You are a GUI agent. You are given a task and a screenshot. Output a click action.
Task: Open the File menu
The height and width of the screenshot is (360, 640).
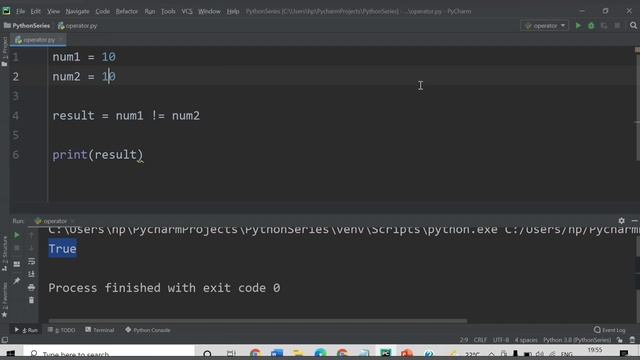20,11
